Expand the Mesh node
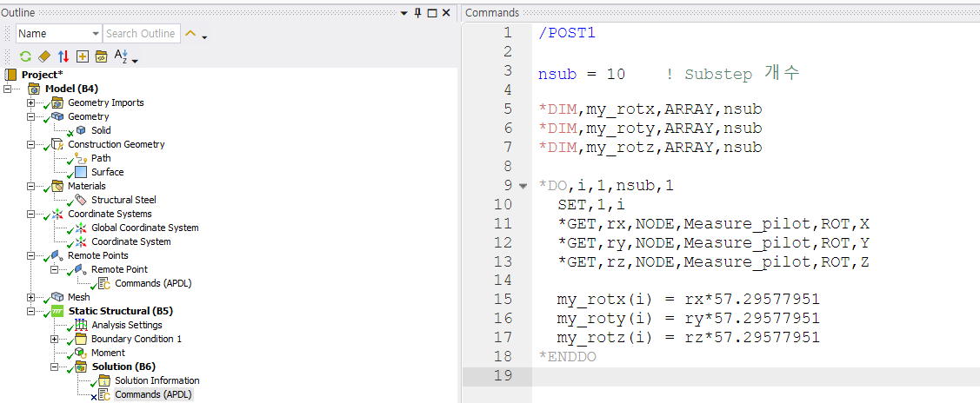The width and height of the screenshot is (980, 403). point(30,297)
